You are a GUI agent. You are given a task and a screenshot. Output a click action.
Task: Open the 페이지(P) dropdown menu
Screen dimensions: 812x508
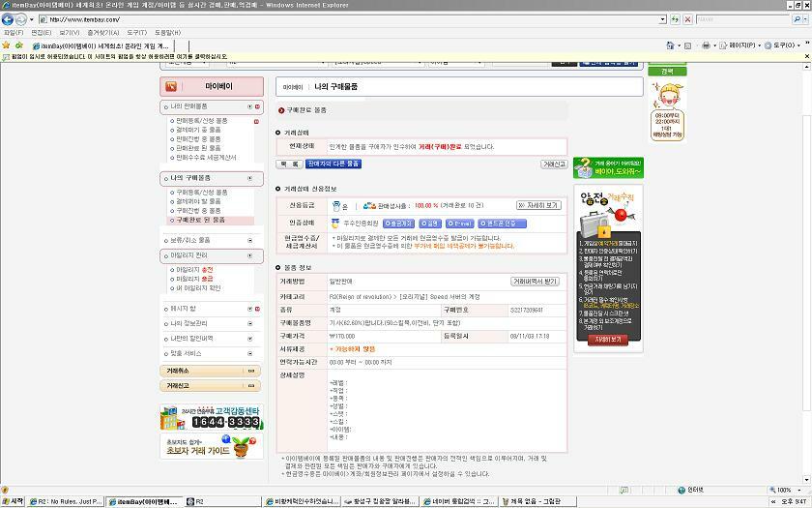coord(740,45)
